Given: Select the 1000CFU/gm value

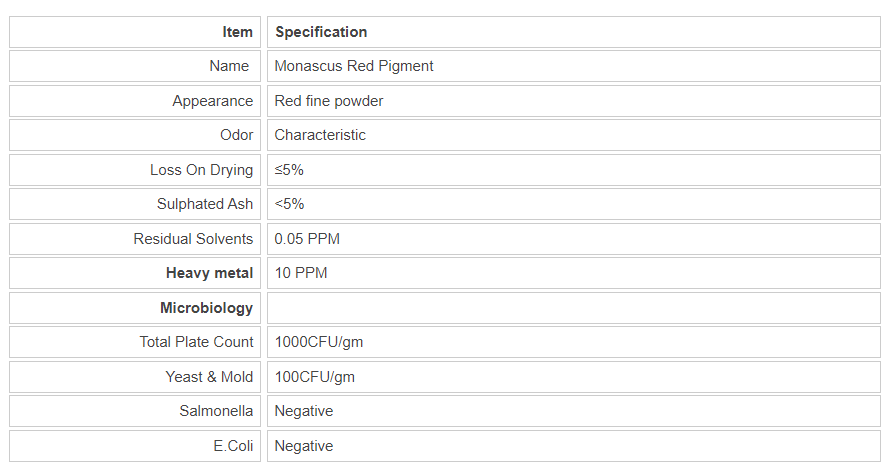Looking at the screenshot, I should tap(319, 342).
